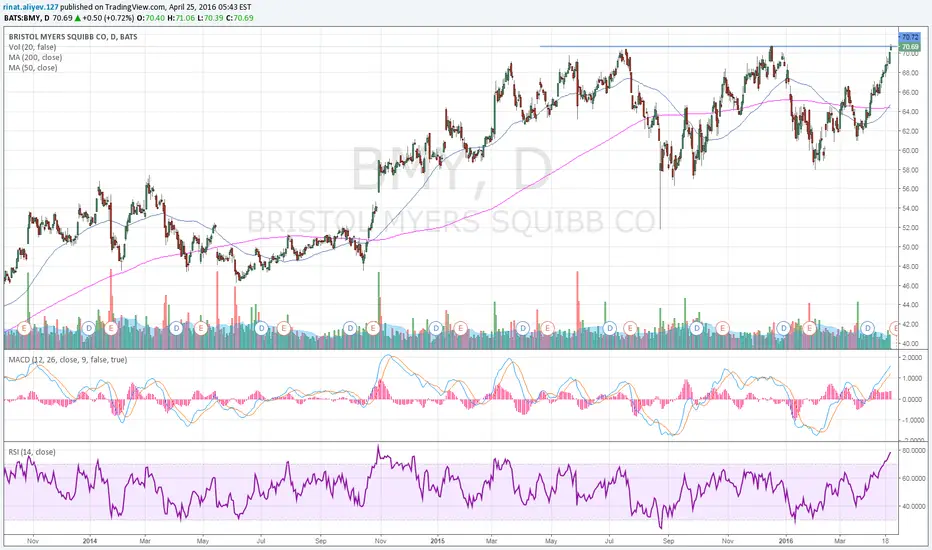Click the late July 2014 earnings E marker
932x550 pixels.
click(284, 328)
